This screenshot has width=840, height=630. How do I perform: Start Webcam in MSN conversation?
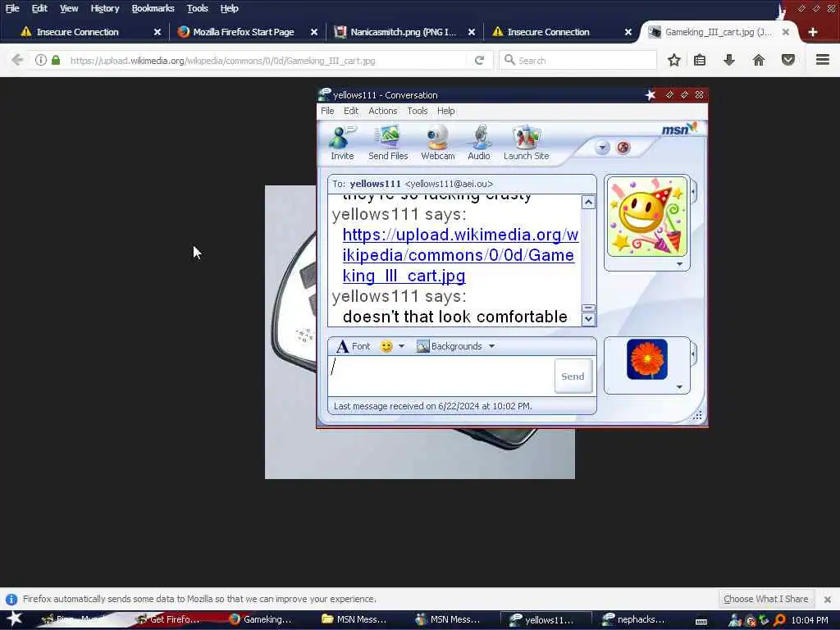click(438, 143)
